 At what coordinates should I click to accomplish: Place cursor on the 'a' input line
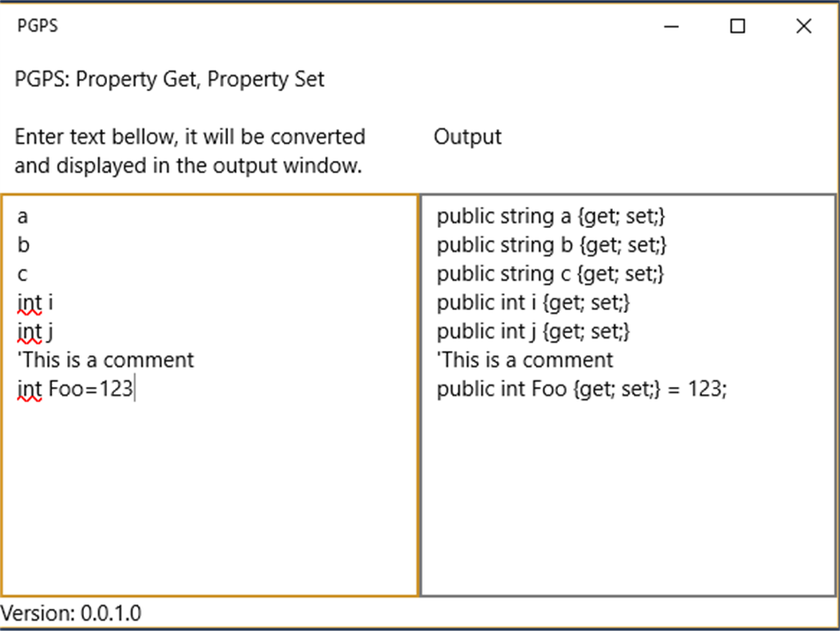23,216
